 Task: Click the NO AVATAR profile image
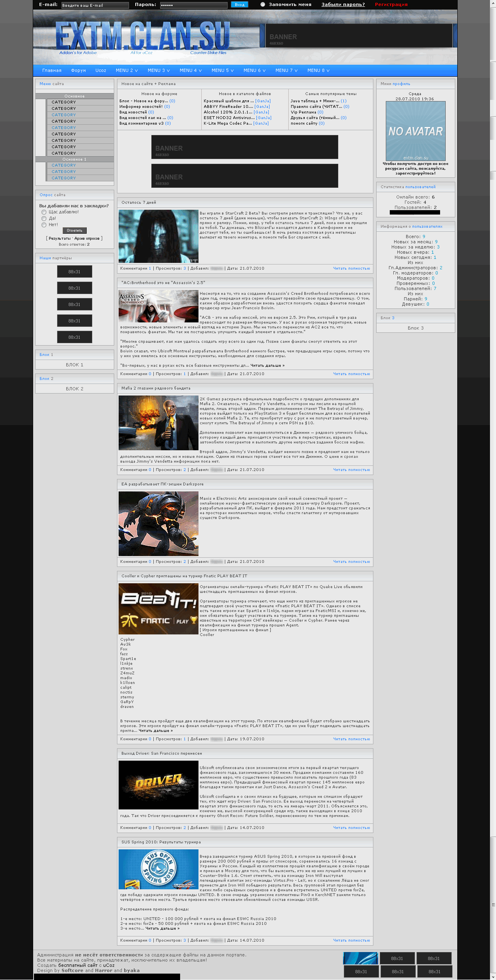coord(415,131)
